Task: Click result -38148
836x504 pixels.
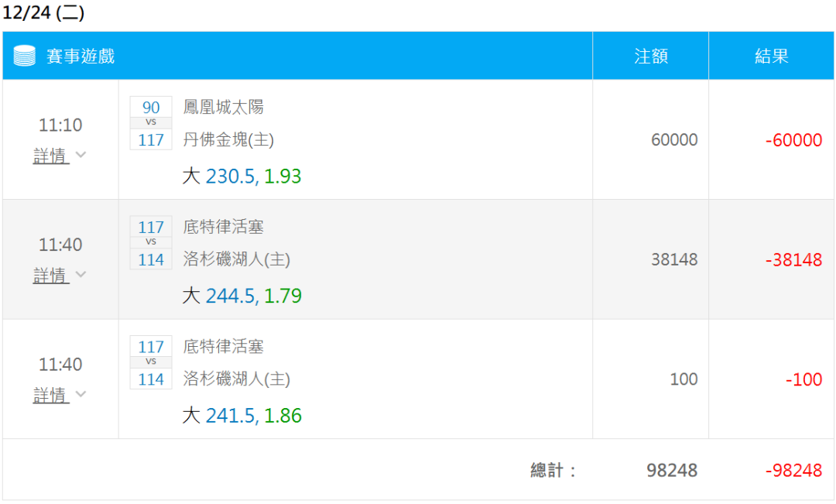Action: tap(794, 259)
